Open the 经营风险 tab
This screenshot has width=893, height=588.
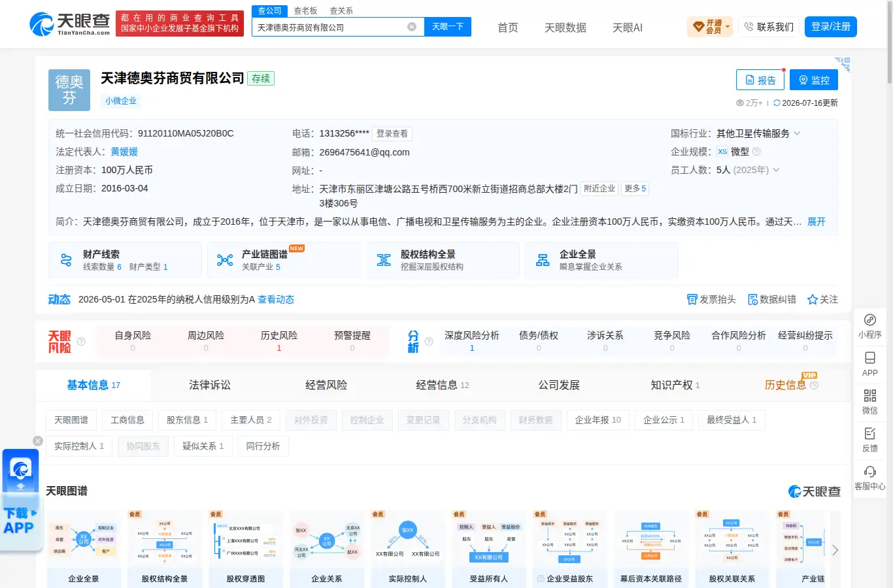point(326,385)
